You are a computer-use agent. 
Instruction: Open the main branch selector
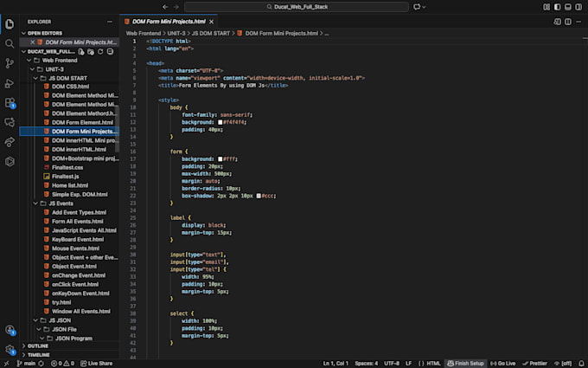[26, 363]
